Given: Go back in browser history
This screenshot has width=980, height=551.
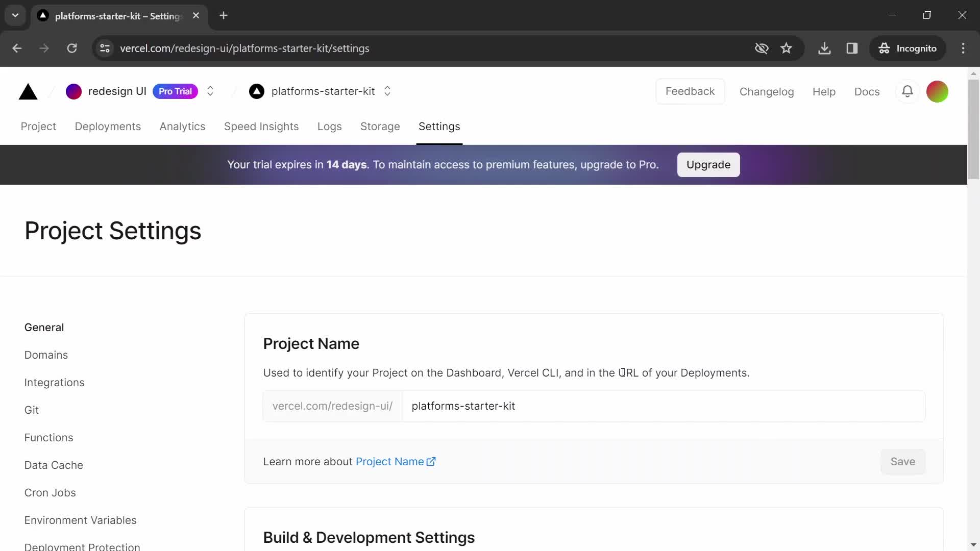Looking at the screenshot, I should [17, 48].
